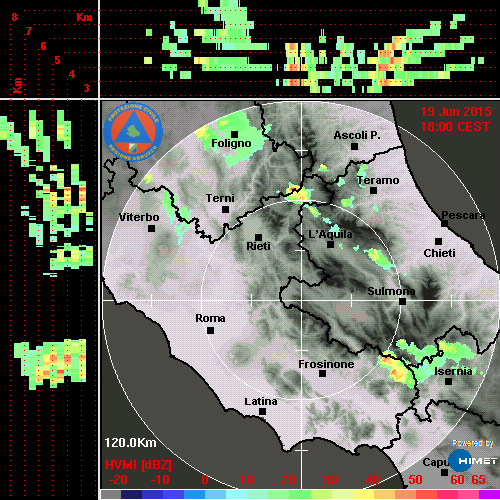Screen dimensions: 500x500
Task: Select the Foligno city square marker
Action: click(x=234, y=134)
